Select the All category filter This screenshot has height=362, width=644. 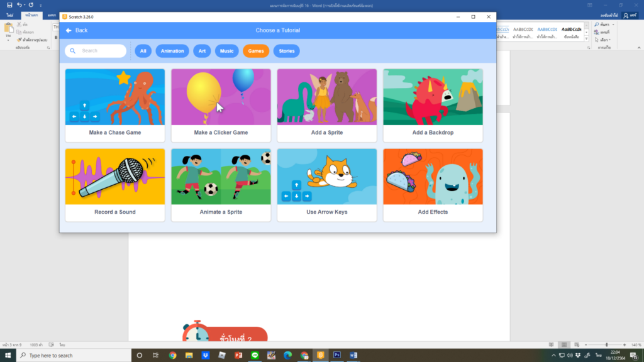click(143, 51)
